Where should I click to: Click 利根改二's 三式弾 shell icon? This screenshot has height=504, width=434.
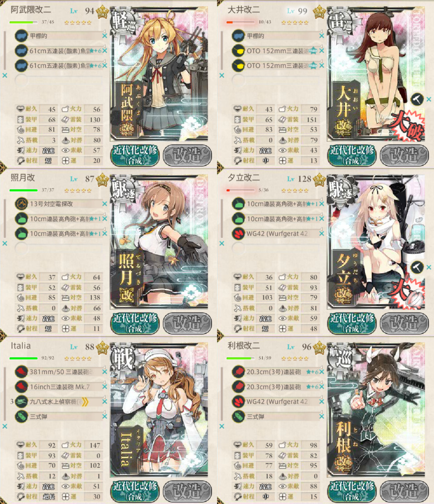(x=239, y=416)
